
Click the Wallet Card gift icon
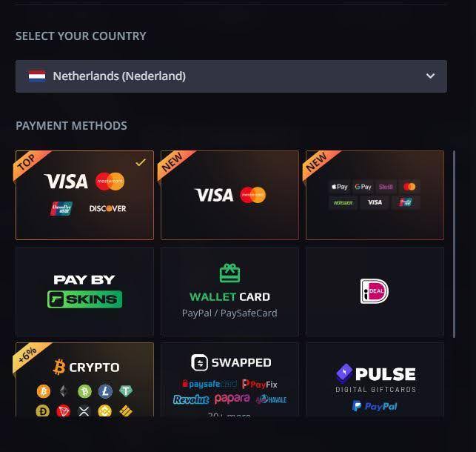pyautogui.click(x=229, y=273)
